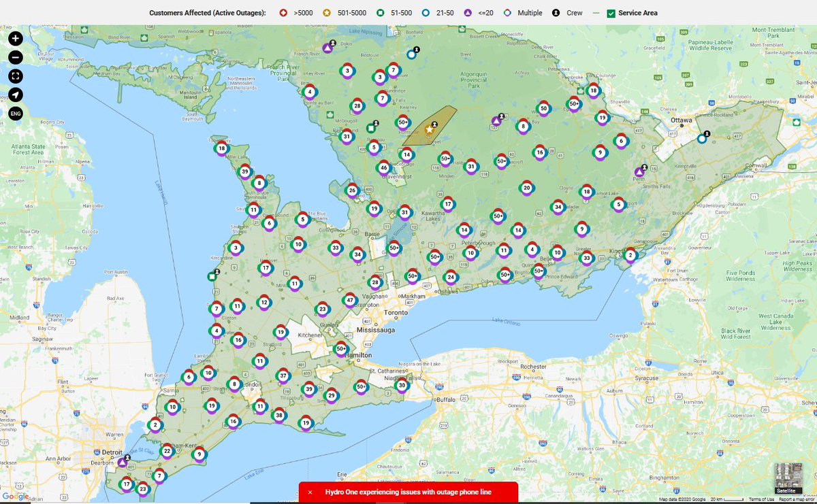Open the cluster labeled 23 near Guelph
The height and width of the screenshot is (504, 817).
pos(323,309)
